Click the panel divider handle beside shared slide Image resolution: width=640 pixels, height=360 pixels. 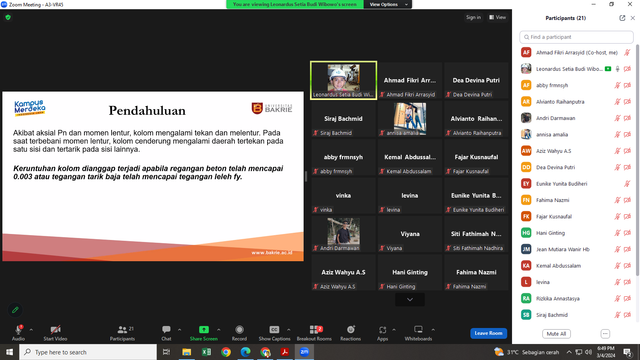[x=306, y=176]
